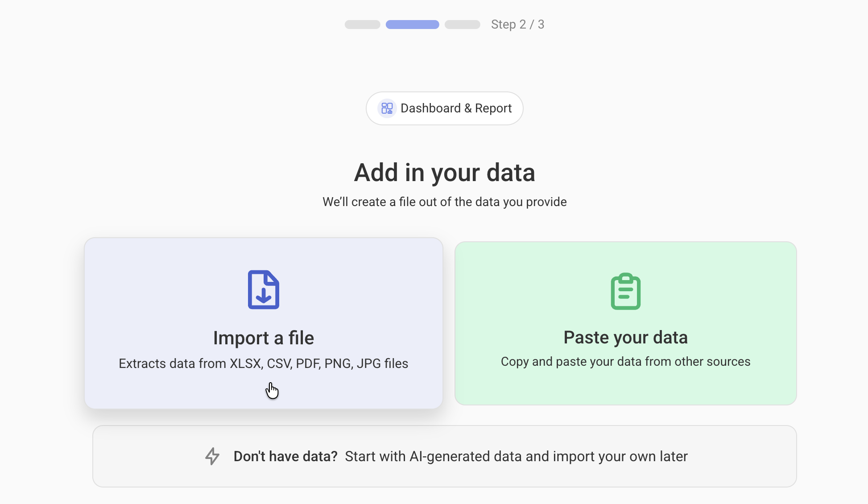Viewport: 868px width, 504px height.
Task: Click the lightning bolt icon
Action: (212, 456)
